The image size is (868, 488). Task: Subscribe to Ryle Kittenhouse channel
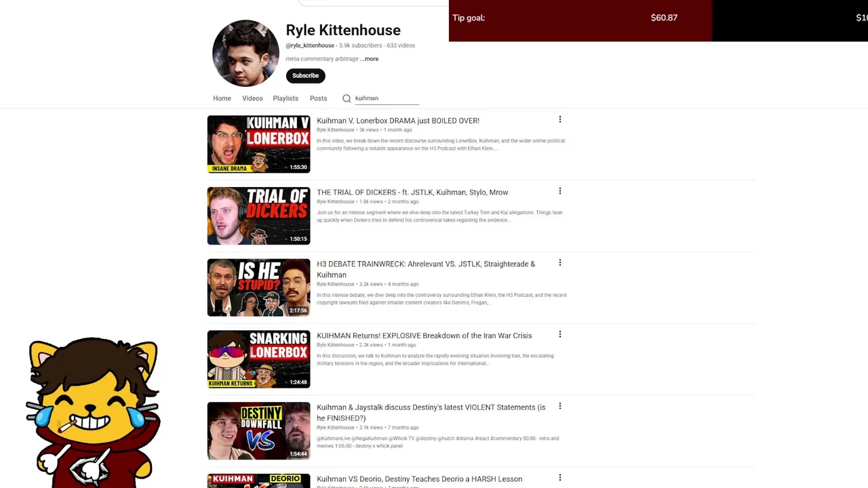click(305, 76)
